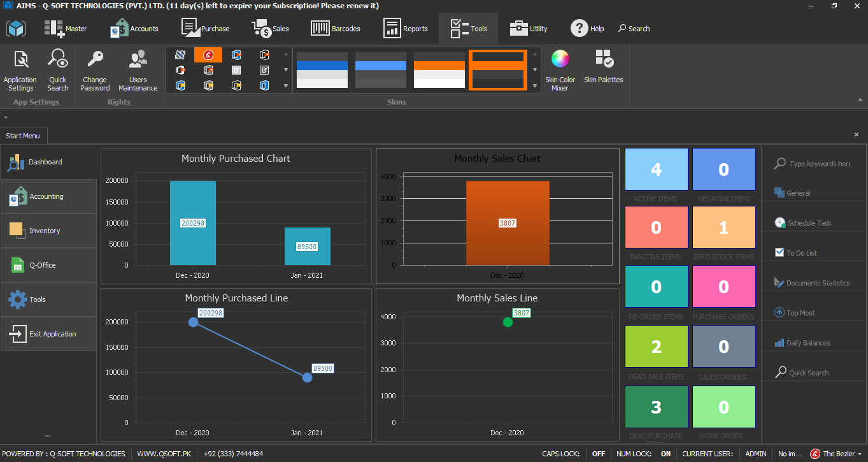Select the highlighted red Bezier skin icon
The height and width of the screenshot is (462, 868).
(x=208, y=55)
